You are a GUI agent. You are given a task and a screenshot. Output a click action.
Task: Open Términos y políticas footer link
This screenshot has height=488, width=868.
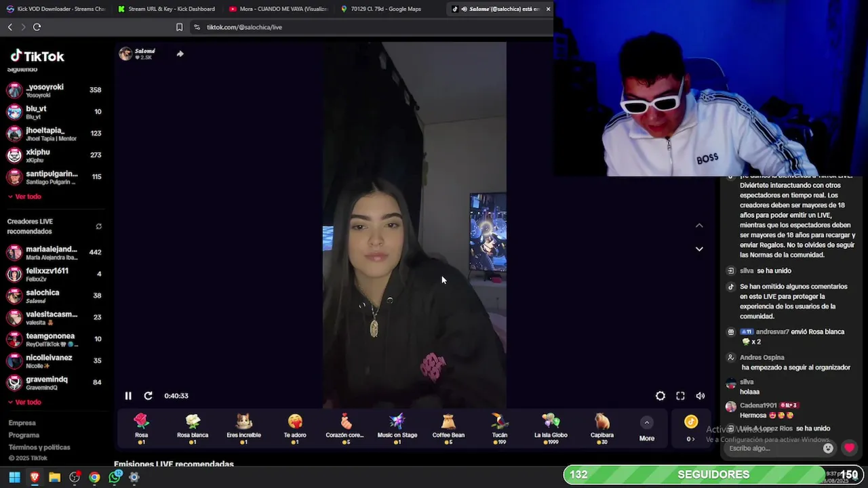click(39, 447)
